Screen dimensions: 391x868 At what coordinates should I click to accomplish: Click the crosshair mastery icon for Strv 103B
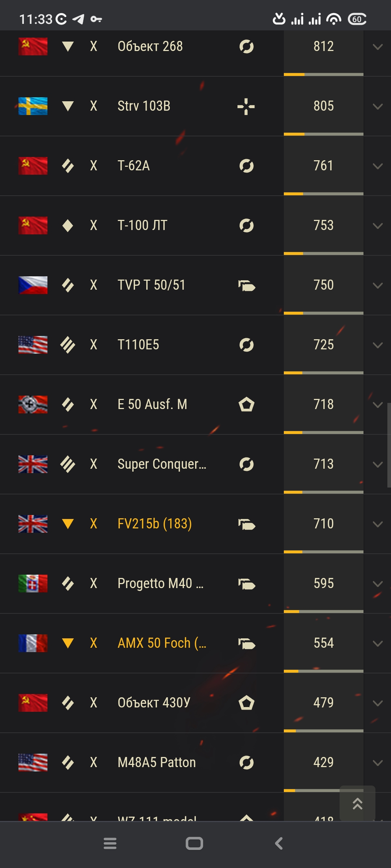246,106
